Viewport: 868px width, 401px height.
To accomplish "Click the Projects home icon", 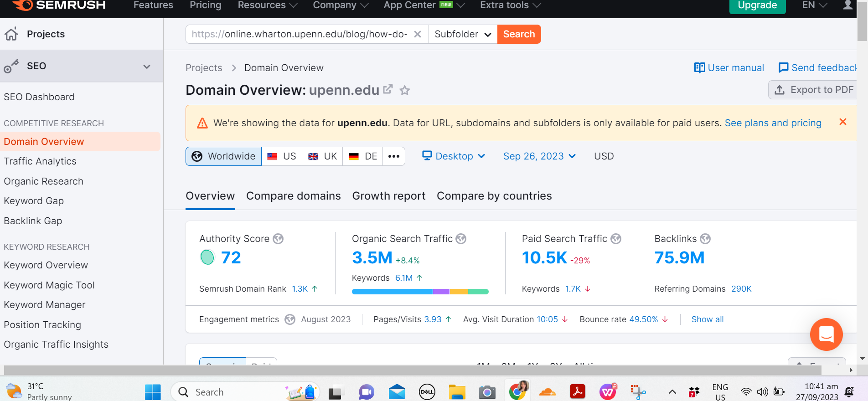I will click(x=11, y=34).
